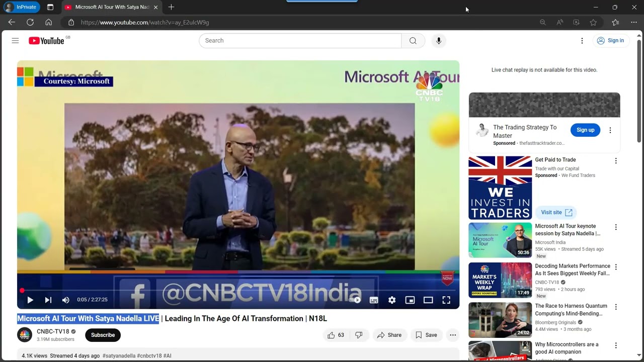644x362 pixels.
Task: Open Decoding Markets Performance video title
Action: [x=573, y=270]
